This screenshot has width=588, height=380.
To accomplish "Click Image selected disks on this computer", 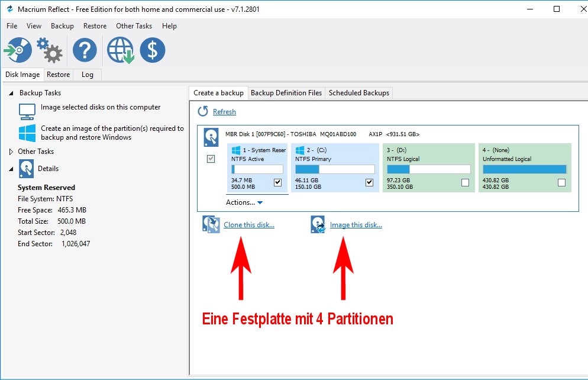I will coord(101,107).
